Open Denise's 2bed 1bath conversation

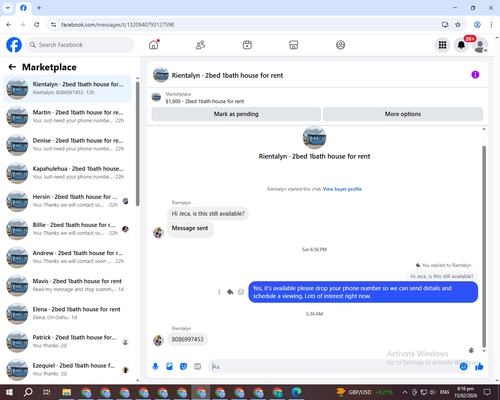click(x=67, y=145)
